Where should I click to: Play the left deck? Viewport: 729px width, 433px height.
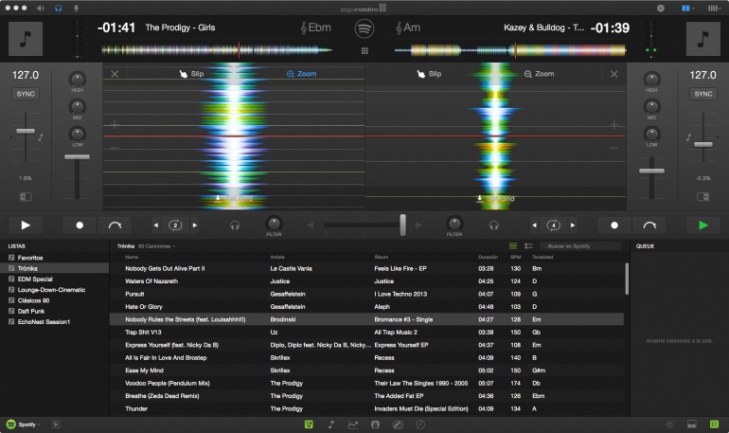[26, 225]
